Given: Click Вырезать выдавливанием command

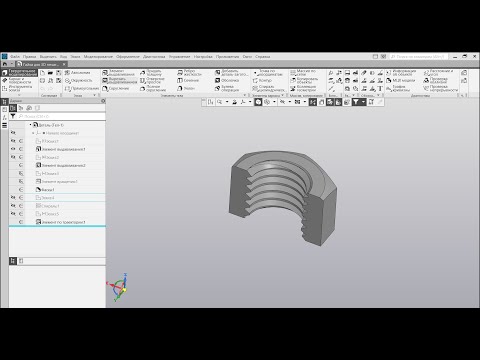Looking at the screenshot, I should (x=119, y=81).
